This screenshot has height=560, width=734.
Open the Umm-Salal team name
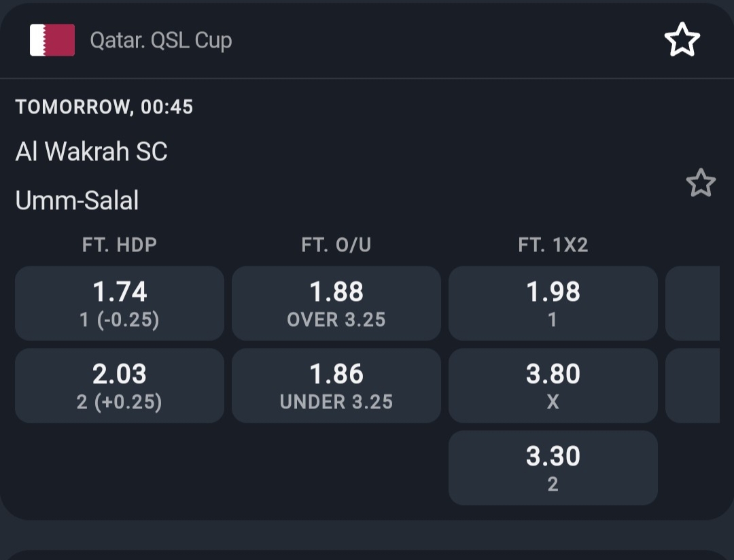click(x=77, y=200)
